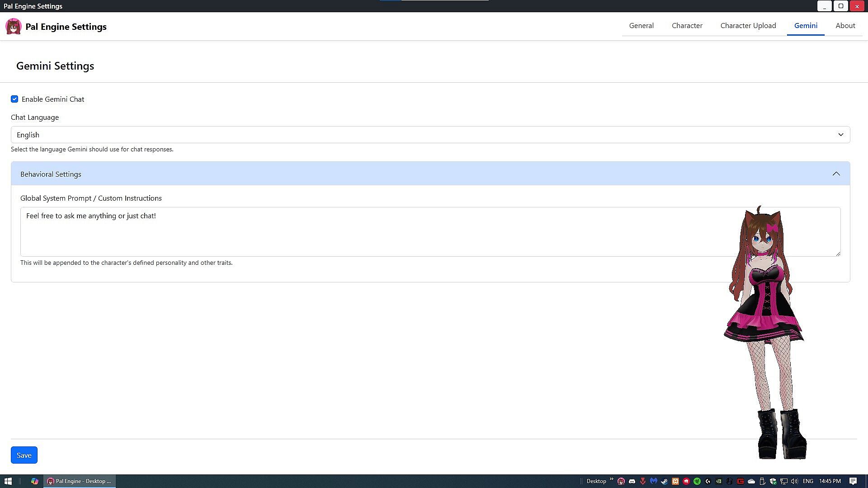Viewport: 868px width, 488px height.
Task: Click the Save button
Action: (24, 455)
